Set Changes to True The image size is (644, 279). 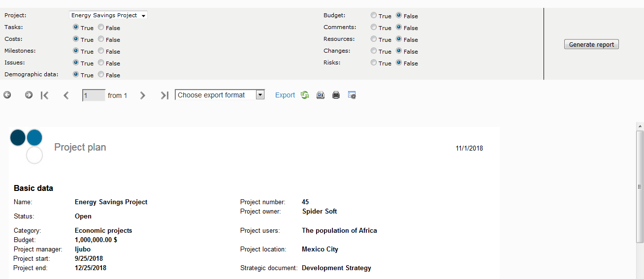pyautogui.click(x=374, y=51)
